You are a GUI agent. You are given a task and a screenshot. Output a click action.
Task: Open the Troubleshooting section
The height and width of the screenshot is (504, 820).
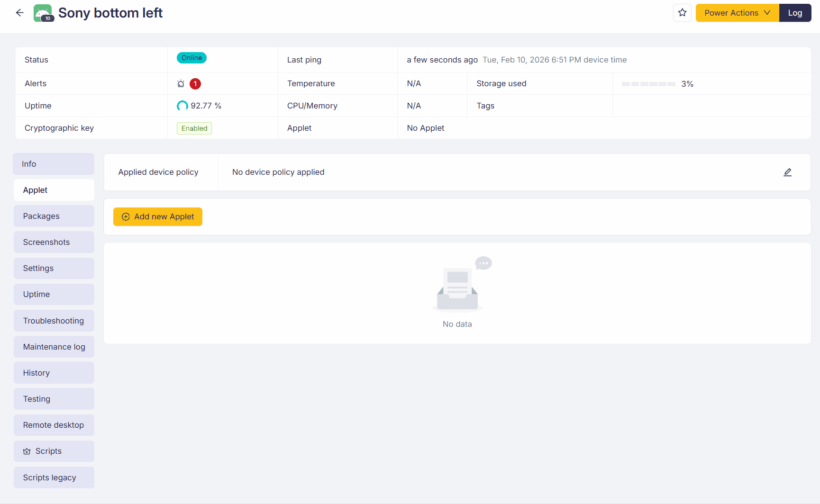54,321
